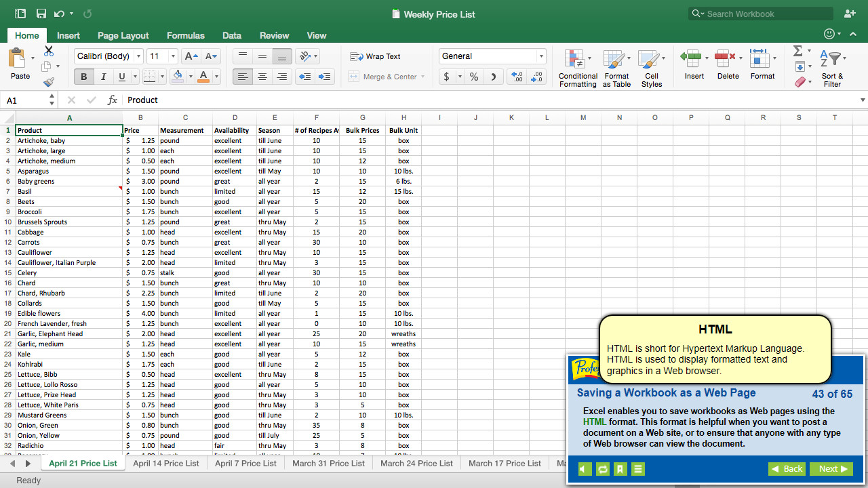Click the AutoSum sigma icon
This screenshot has height=488, width=868.
click(x=798, y=52)
